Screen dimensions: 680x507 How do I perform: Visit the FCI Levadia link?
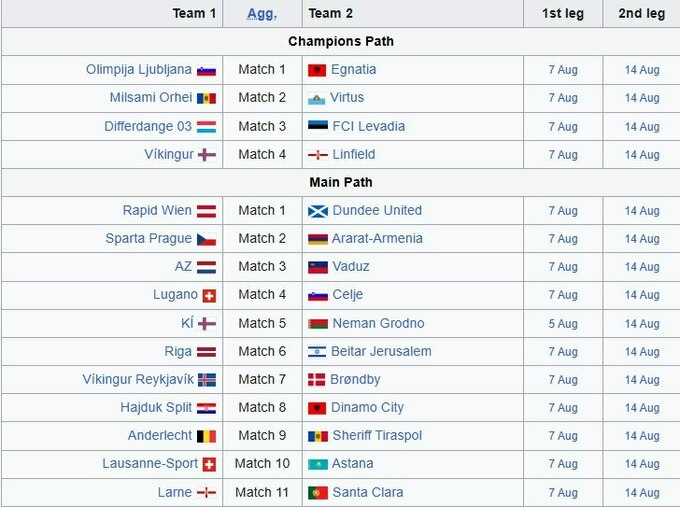368,127
